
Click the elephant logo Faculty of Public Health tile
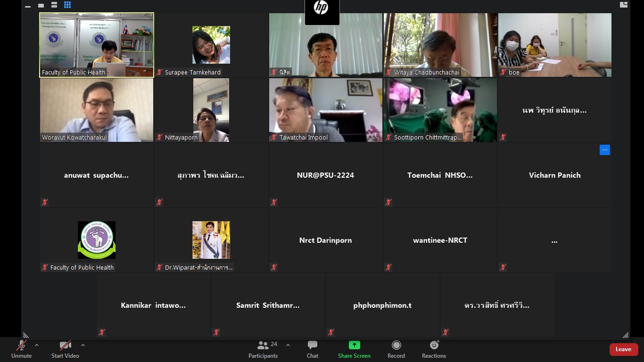point(97,240)
